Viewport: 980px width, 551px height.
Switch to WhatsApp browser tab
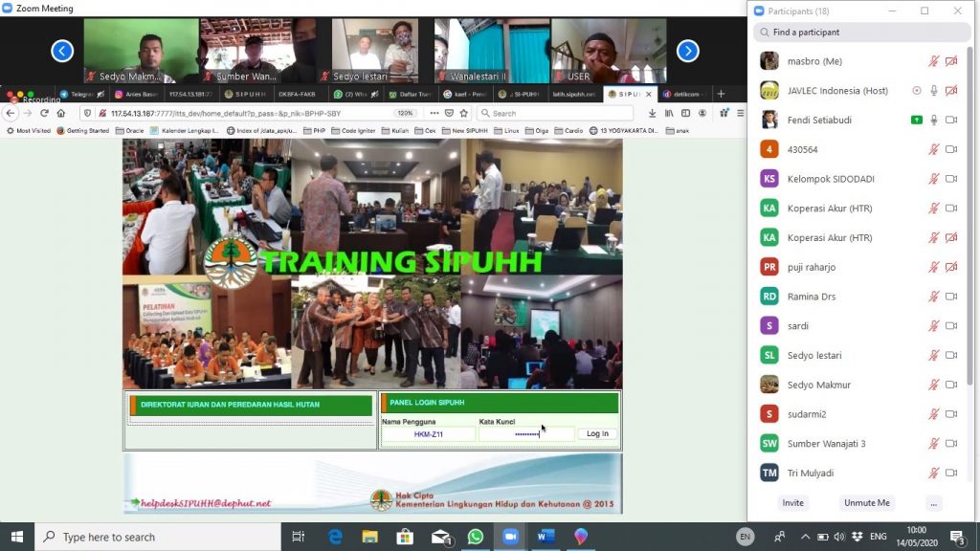click(356, 95)
